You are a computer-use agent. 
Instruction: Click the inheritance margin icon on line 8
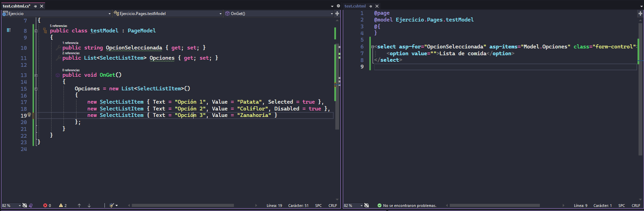[9, 30]
